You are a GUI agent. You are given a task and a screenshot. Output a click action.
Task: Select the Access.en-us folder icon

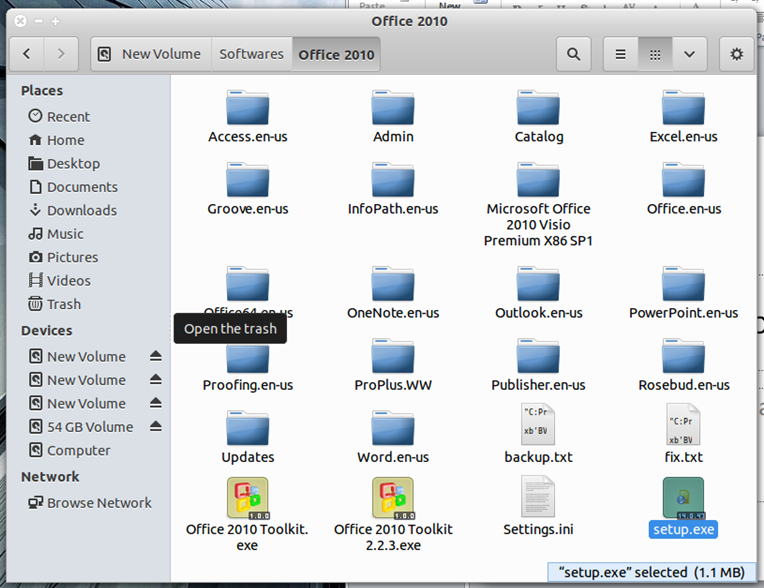pos(248,108)
